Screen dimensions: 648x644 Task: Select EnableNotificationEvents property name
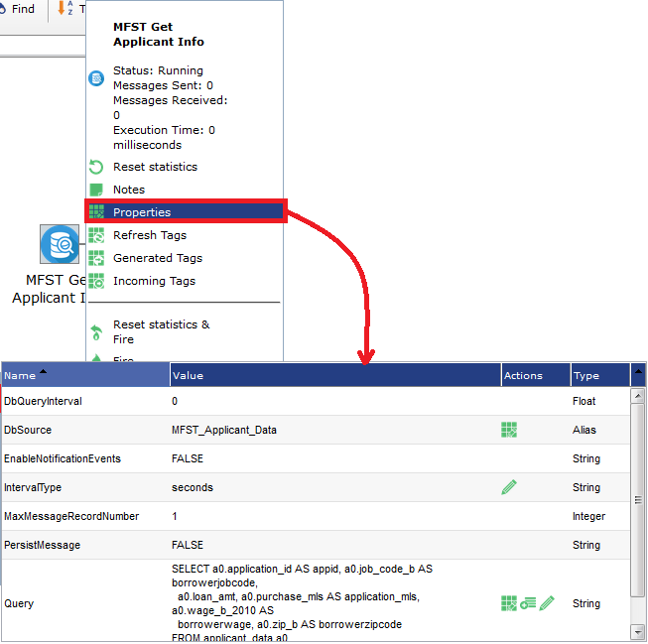coord(62,458)
